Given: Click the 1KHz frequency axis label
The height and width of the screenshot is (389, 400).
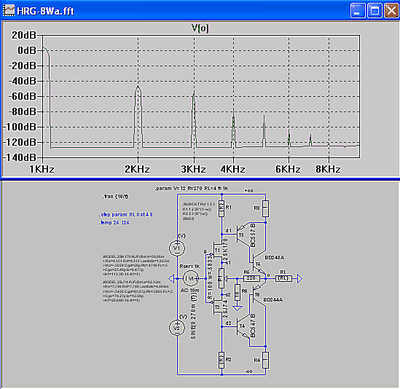Looking at the screenshot, I should 42,169.
